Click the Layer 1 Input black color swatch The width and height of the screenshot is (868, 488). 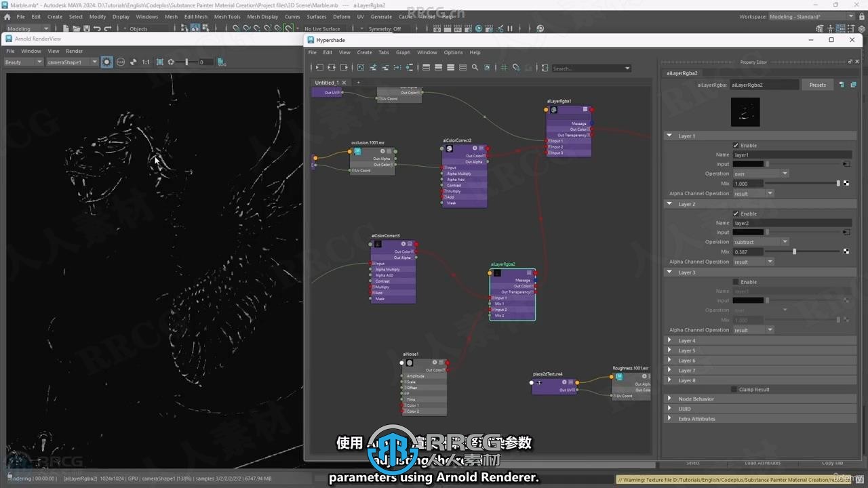point(748,164)
